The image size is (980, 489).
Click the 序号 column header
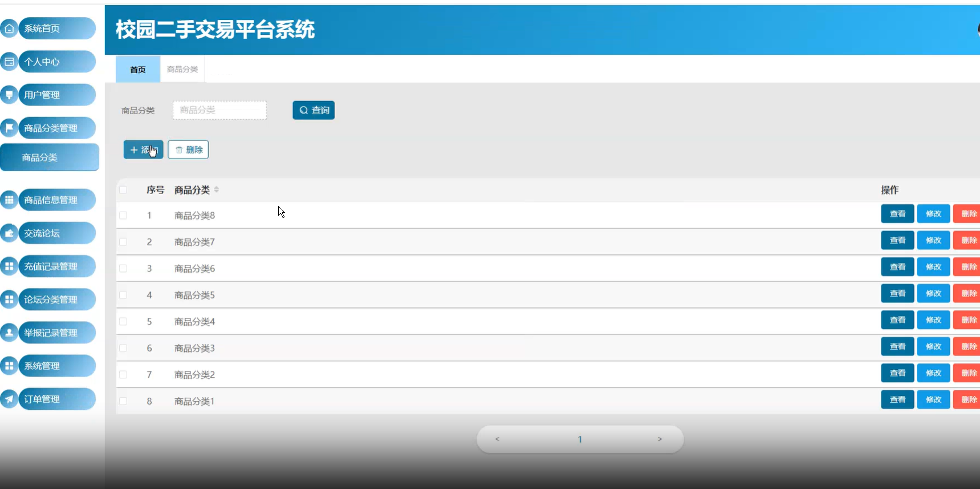pyautogui.click(x=155, y=190)
